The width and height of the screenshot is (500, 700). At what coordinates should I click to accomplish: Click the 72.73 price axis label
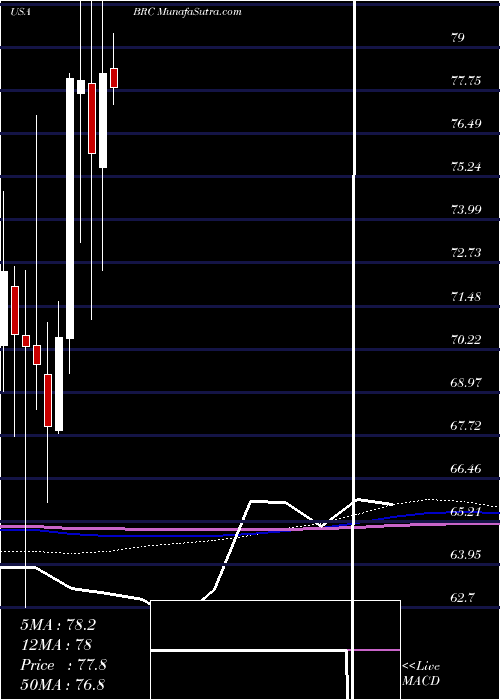pos(467,253)
